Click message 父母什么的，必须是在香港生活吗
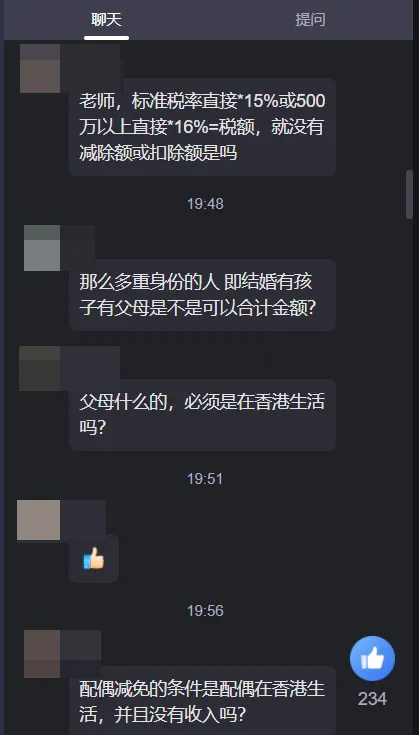Viewport: 419px width, 735px height. pyautogui.click(x=202, y=415)
